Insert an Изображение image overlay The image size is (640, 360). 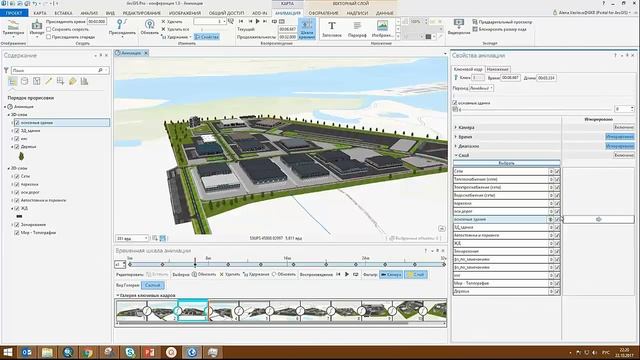[382, 29]
